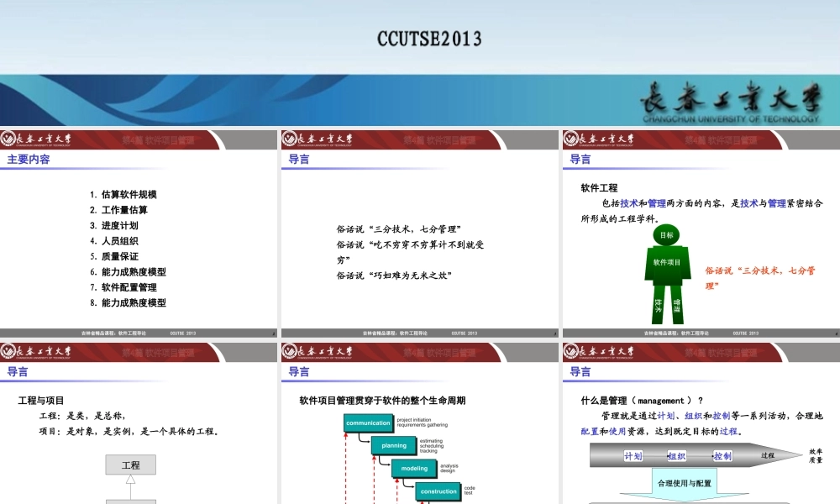Screen dimensions: 840x504
Task: Click the 什么是管理（management）？ heading
Action: pyautogui.click(x=642, y=401)
